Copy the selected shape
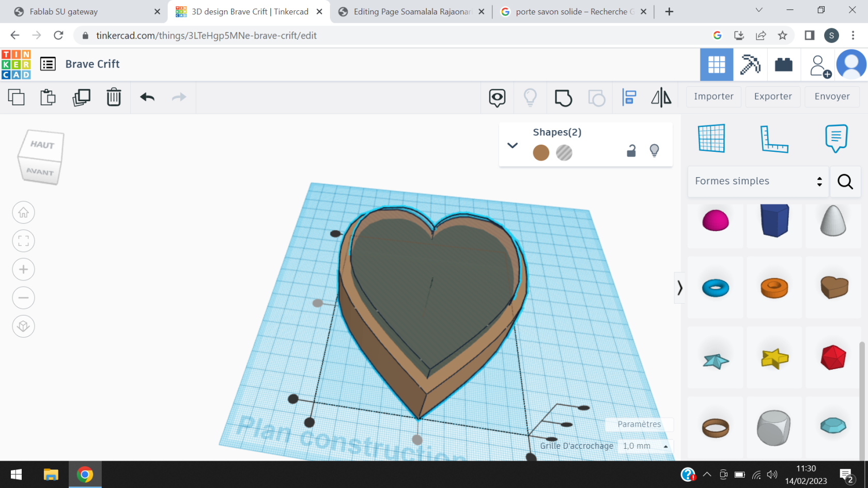This screenshot has height=488, width=868. pyautogui.click(x=16, y=97)
